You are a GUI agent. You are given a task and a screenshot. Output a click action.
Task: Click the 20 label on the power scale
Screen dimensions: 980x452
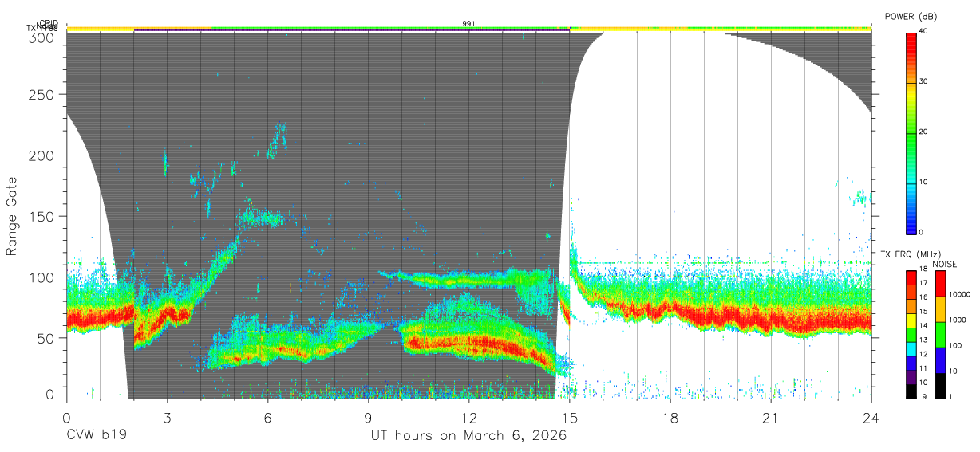click(x=924, y=132)
